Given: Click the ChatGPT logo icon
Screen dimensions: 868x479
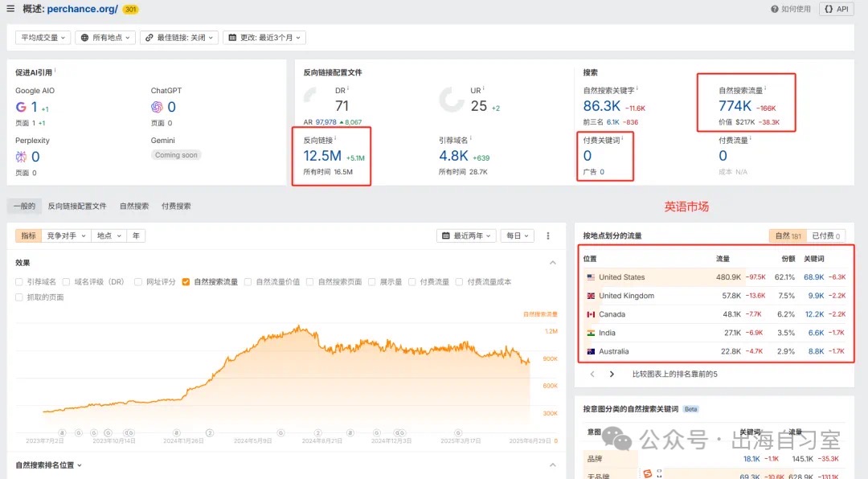Looking at the screenshot, I should click(x=157, y=107).
